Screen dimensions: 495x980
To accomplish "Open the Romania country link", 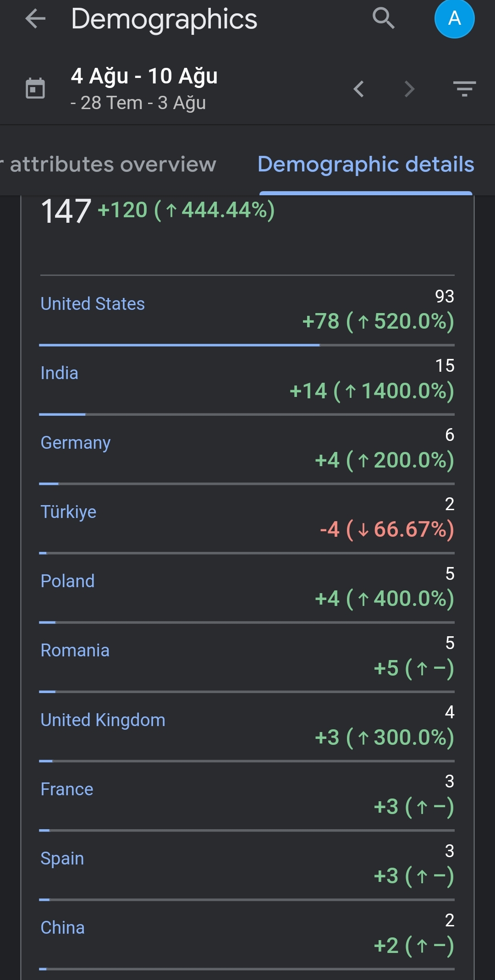I will [x=75, y=650].
